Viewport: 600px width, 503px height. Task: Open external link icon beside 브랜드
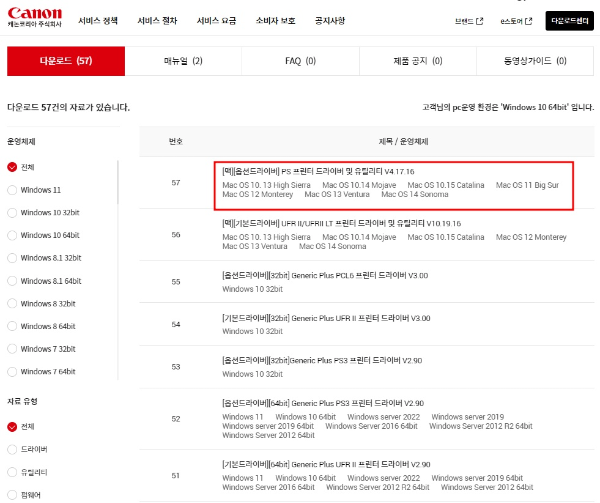(x=479, y=21)
